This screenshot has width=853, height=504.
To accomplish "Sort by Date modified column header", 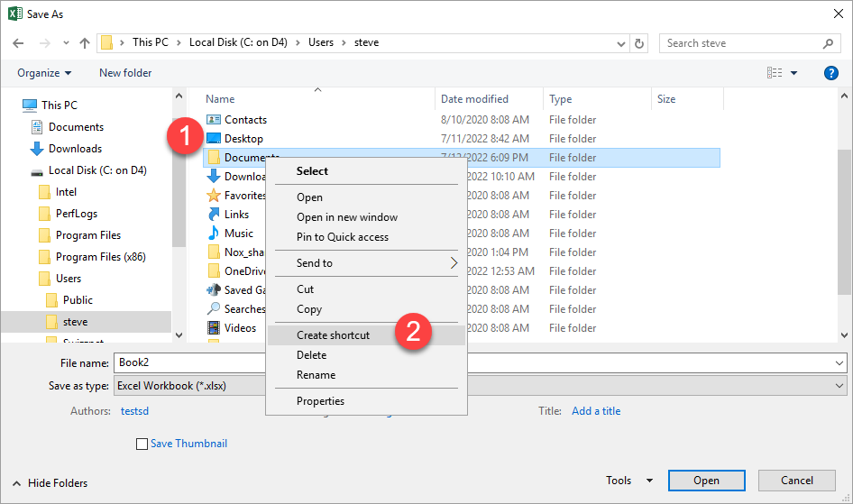I will coord(474,99).
